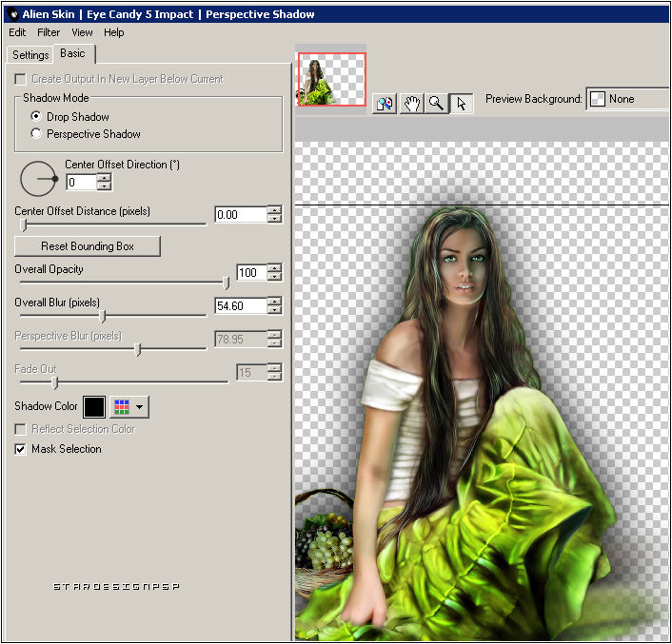Switch to the Settings tab

(30, 55)
